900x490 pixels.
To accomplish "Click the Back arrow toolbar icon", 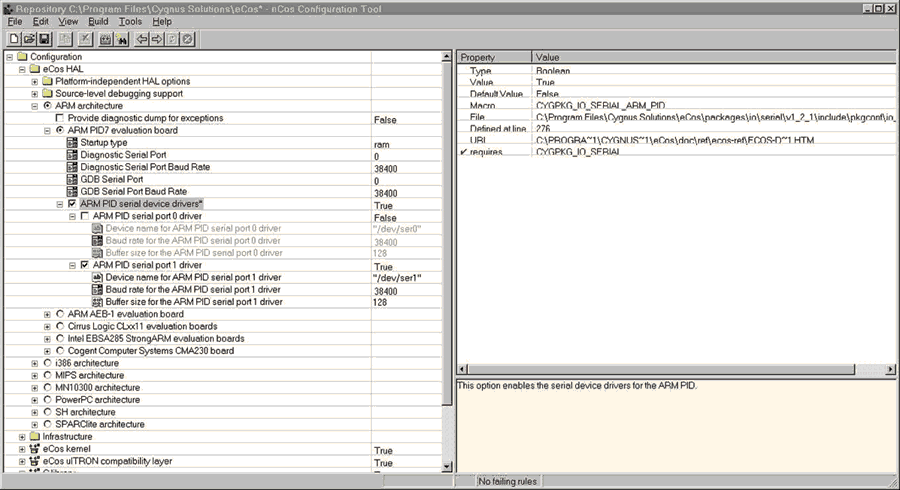I will point(142,38).
